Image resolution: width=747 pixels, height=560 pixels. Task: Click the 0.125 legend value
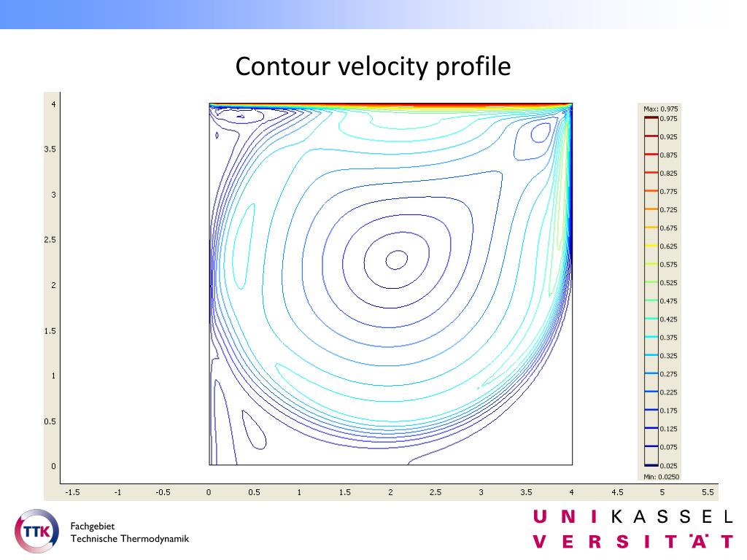[x=668, y=429]
